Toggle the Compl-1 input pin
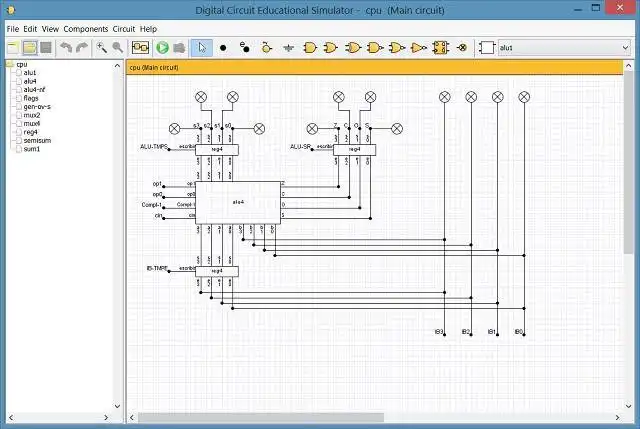Screen dimensions: 640x429 click(164, 208)
